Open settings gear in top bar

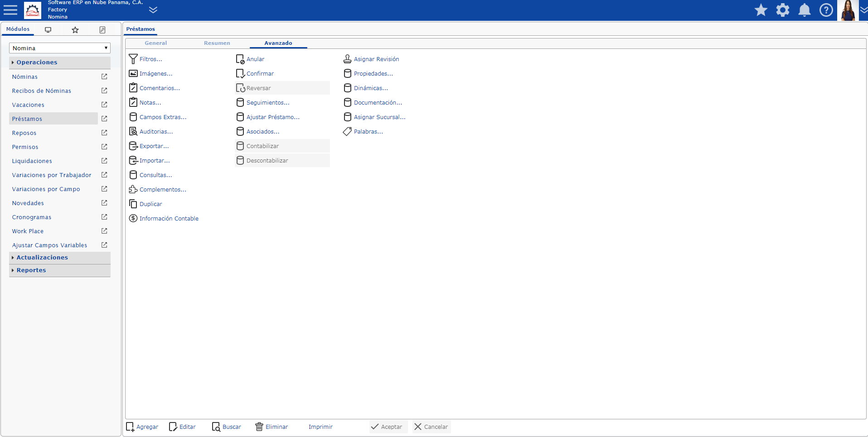783,10
